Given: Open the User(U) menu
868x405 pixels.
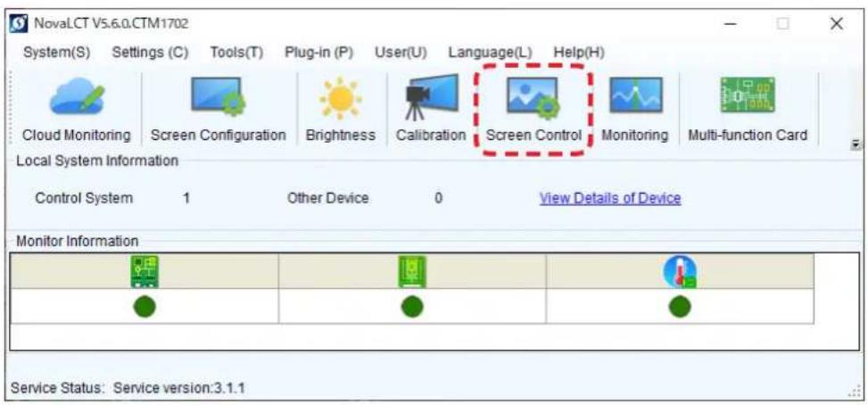Looking at the screenshot, I should 401,53.
